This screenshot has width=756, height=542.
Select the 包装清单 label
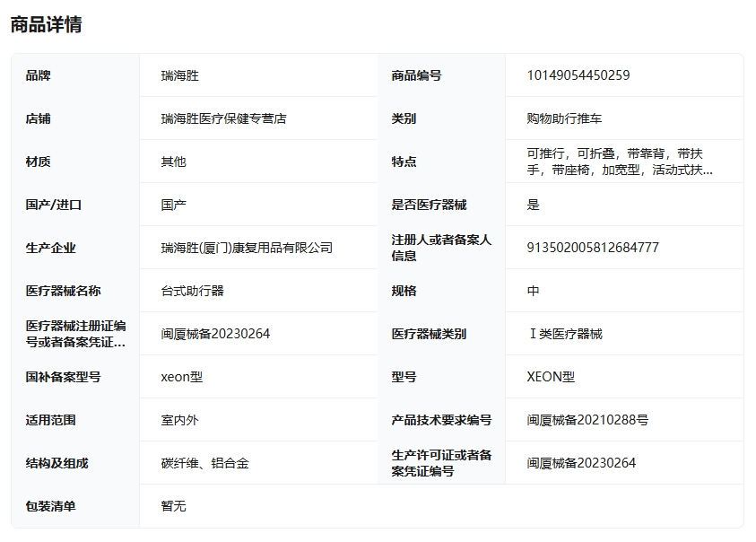(x=50, y=506)
